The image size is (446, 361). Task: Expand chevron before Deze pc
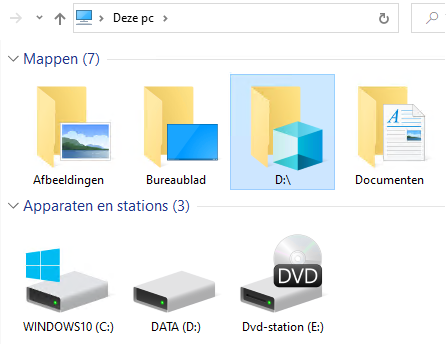101,18
